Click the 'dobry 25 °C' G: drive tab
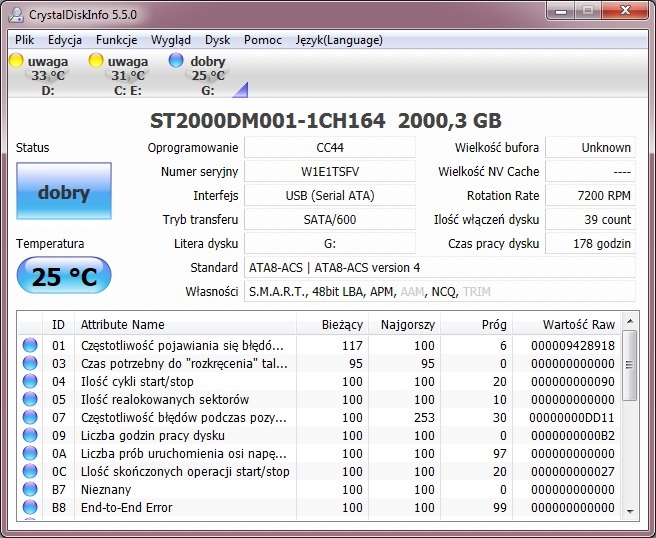Screen dimensions: 656x538 coord(201,74)
